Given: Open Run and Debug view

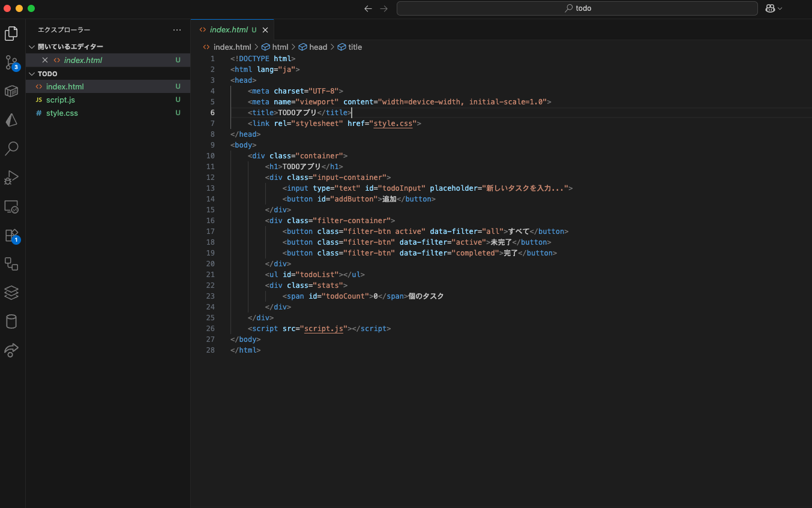Looking at the screenshot, I should point(11,178).
